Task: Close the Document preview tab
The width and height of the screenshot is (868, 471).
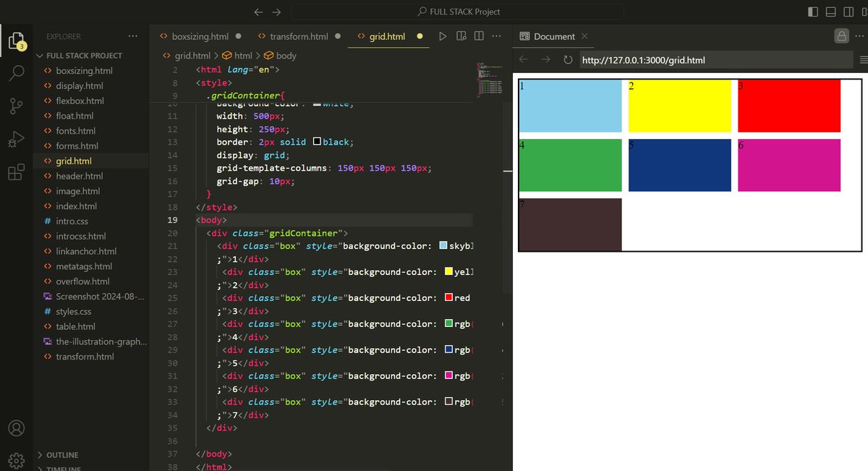Action: [x=584, y=36]
